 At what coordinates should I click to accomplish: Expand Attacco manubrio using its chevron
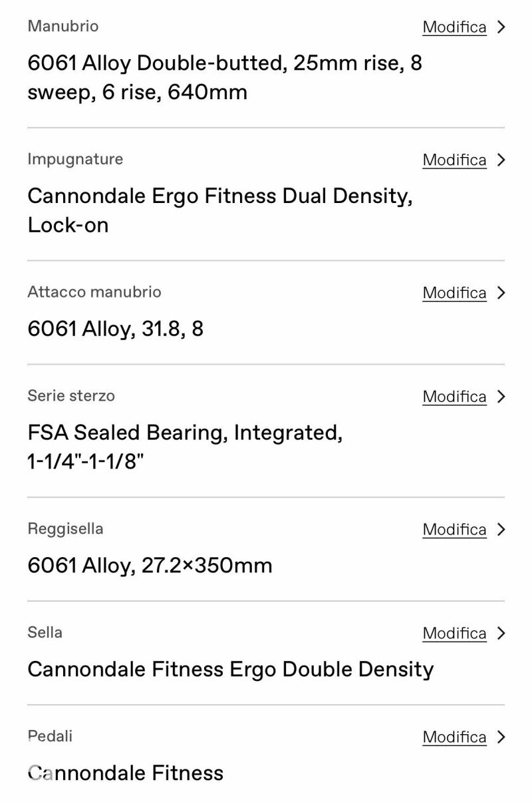tap(501, 293)
